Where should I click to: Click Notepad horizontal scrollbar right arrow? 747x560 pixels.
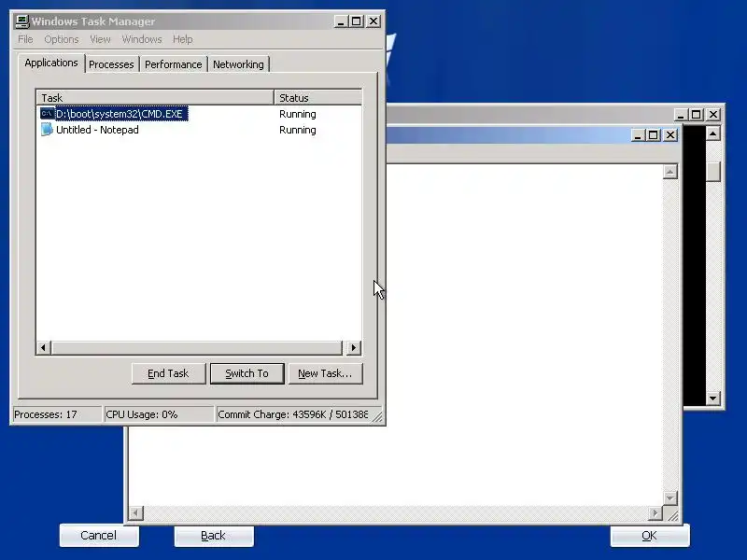tap(655, 513)
